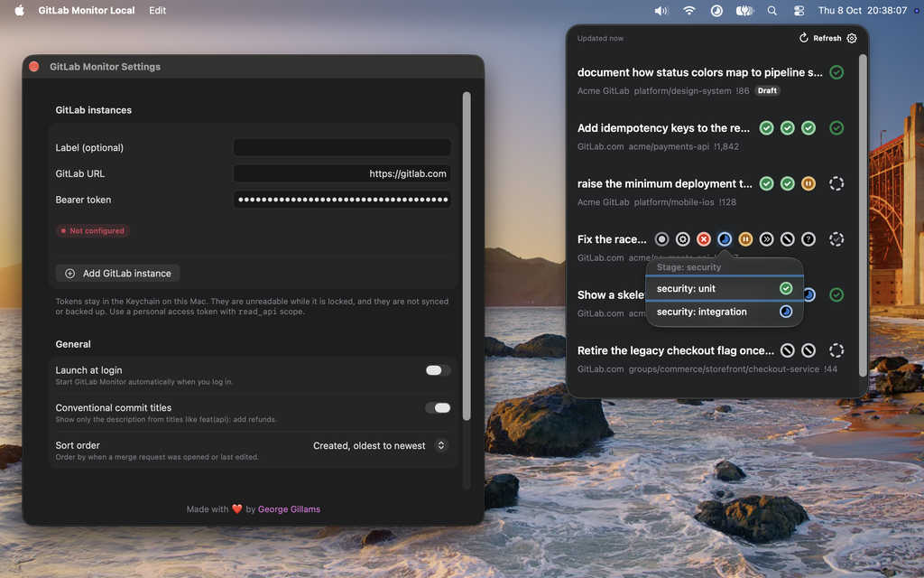This screenshot has height=578, width=924.
Task: Open 'document how status colors map' merge request
Action: pyautogui.click(x=699, y=72)
